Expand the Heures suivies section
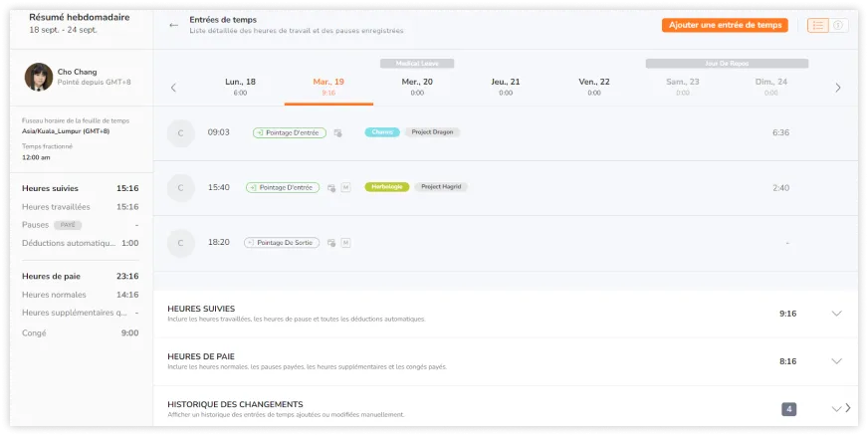 [836, 314]
